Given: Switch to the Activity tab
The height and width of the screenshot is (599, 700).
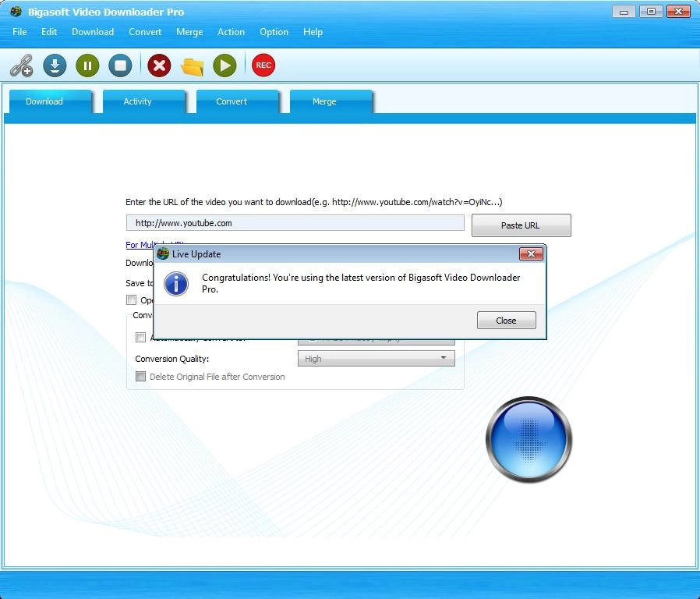Looking at the screenshot, I should (x=143, y=101).
